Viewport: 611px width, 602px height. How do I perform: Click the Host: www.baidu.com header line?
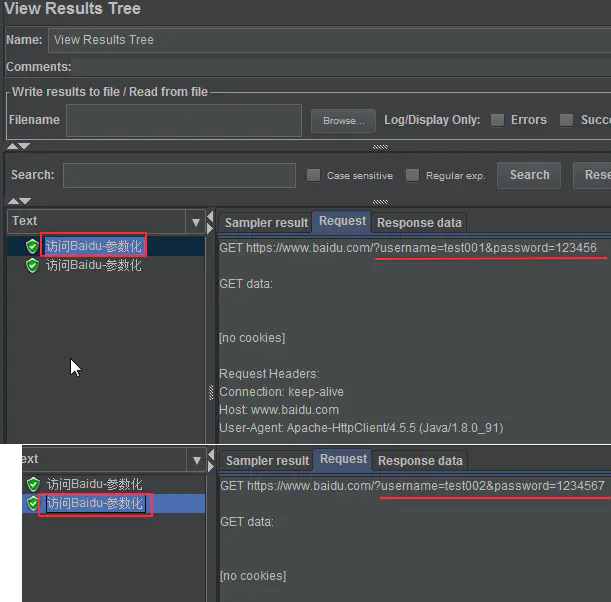point(279,410)
